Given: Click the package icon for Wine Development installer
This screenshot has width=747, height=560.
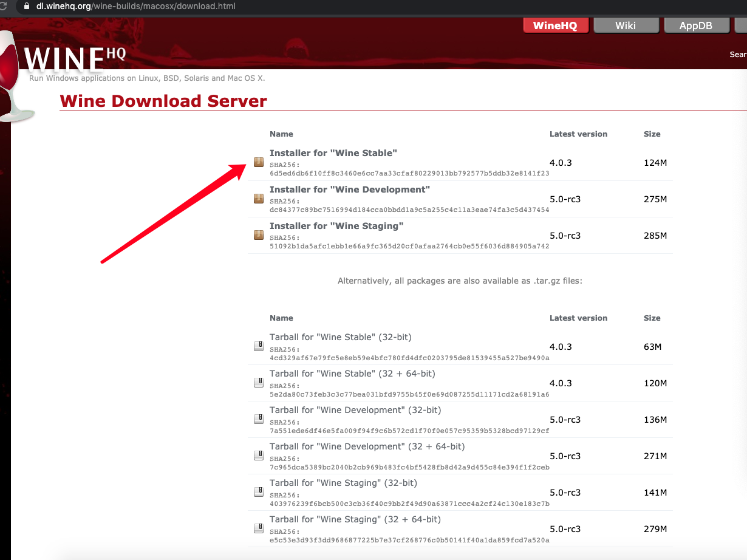Looking at the screenshot, I should point(259,199).
